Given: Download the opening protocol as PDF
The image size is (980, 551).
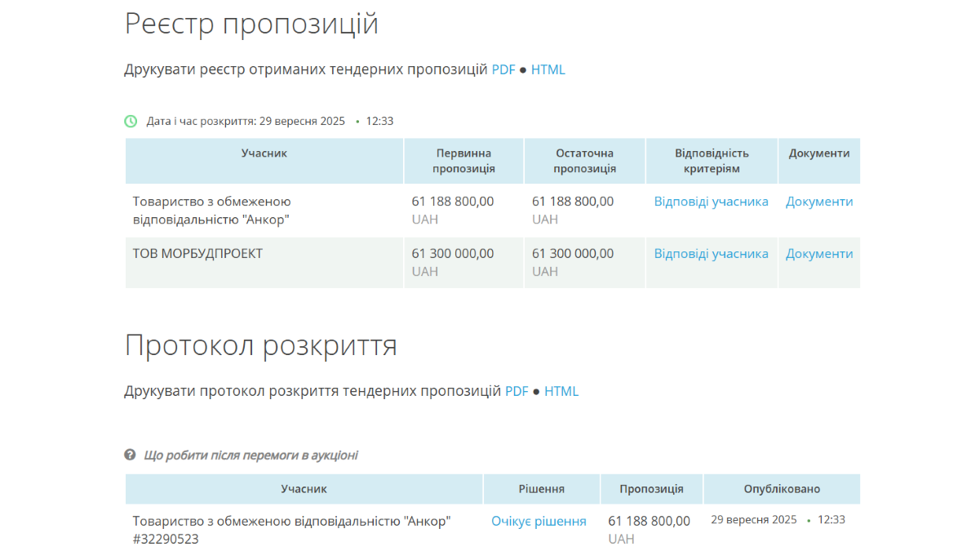Looking at the screenshot, I should click(x=517, y=392).
